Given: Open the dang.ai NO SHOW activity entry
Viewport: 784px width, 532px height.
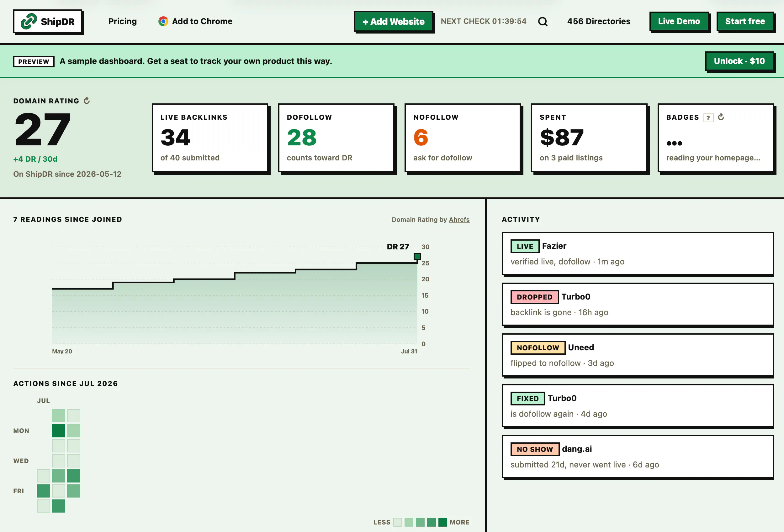Looking at the screenshot, I should click(637, 456).
